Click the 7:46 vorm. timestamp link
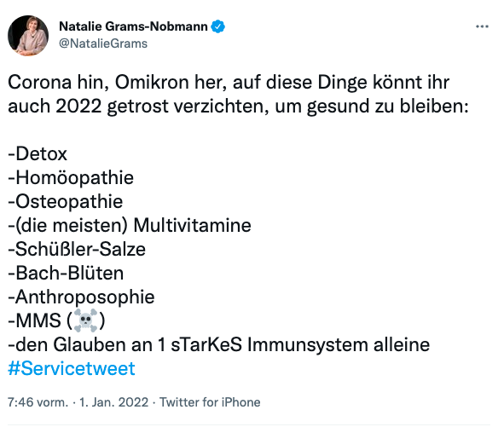 point(38,402)
